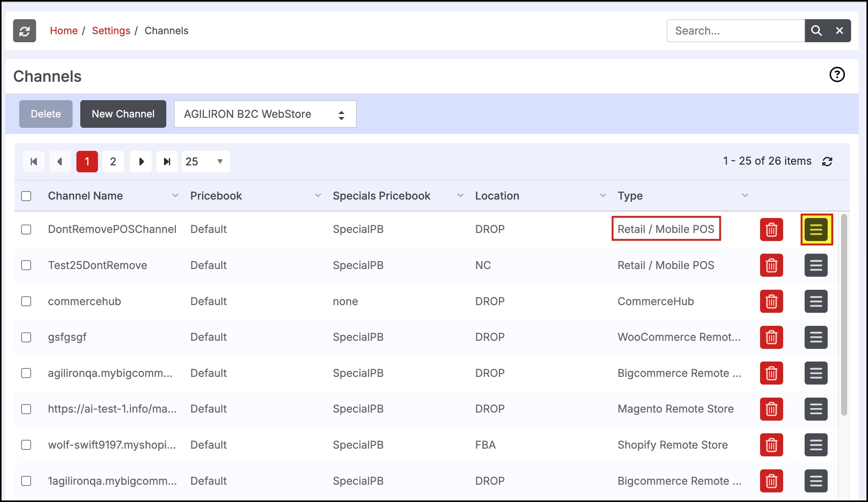Click the New Channel button
The image size is (868, 502).
[x=123, y=114]
